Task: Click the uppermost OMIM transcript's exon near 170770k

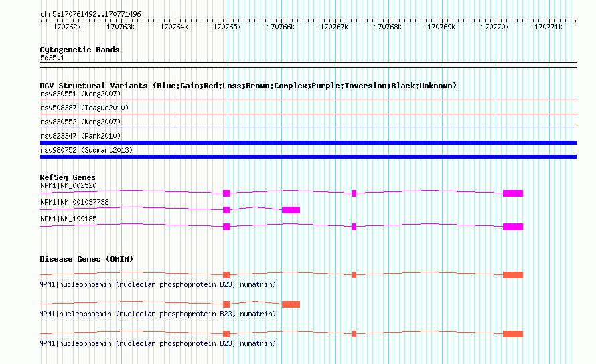Action: [513, 275]
